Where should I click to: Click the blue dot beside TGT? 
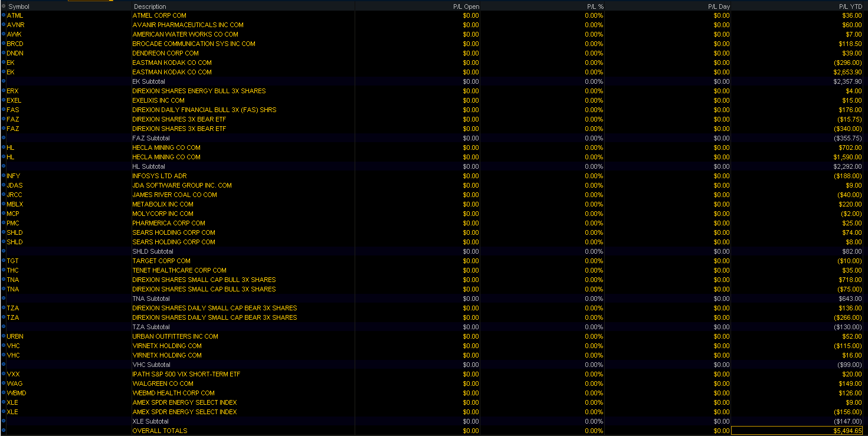click(4, 261)
